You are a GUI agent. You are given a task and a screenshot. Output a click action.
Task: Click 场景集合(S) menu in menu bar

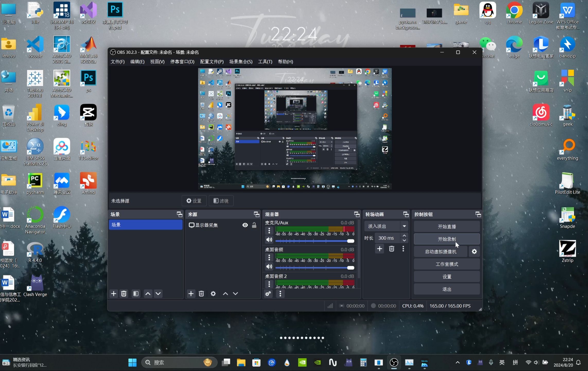(x=240, y=62)
